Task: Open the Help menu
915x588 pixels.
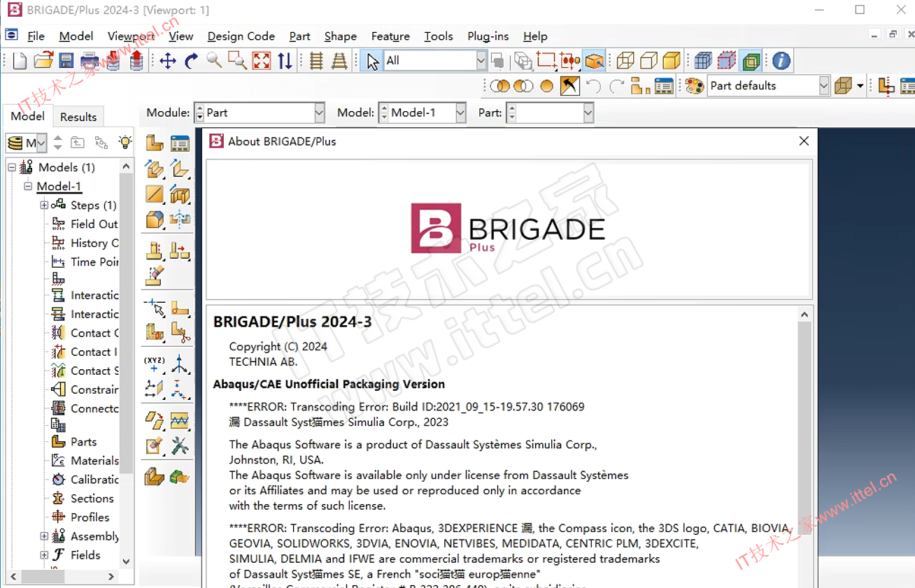Action: [535, 36]
